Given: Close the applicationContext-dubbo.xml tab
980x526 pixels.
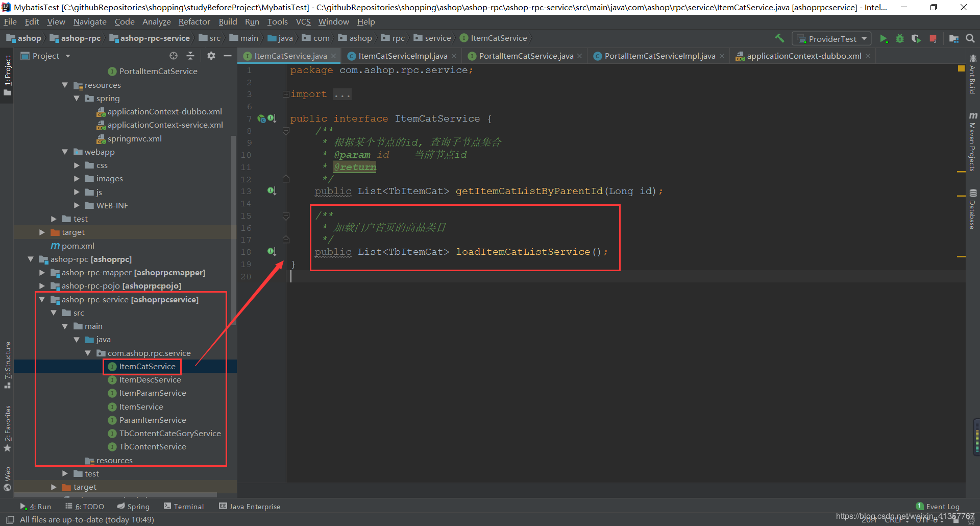Looking at the screenshot, I should 868,56.
